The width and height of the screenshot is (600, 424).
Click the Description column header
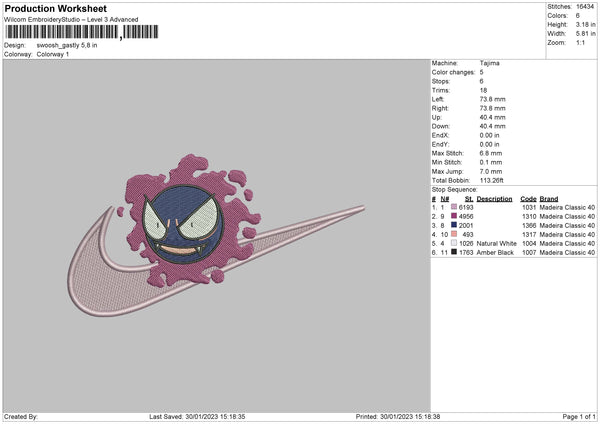494,199
